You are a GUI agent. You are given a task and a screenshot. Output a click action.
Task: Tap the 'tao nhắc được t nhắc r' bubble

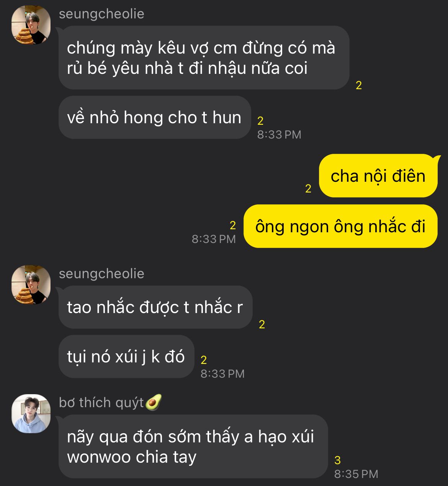coord(155,307)
